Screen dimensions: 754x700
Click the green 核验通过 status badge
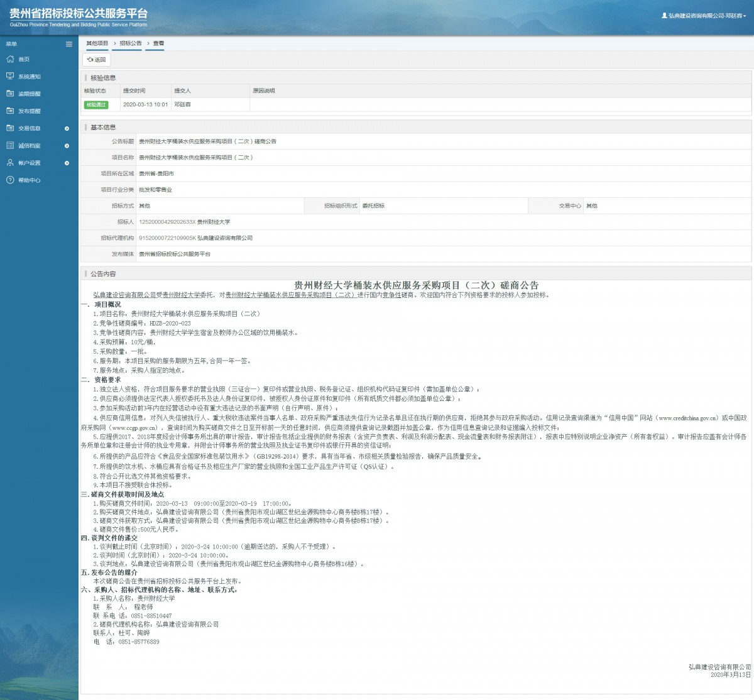[96, 105]
